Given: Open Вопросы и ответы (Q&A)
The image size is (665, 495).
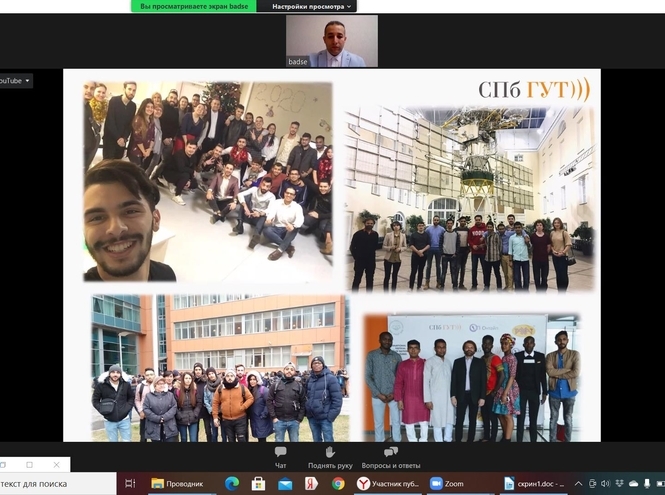Looking at the screenshot, I should [390, 457].
